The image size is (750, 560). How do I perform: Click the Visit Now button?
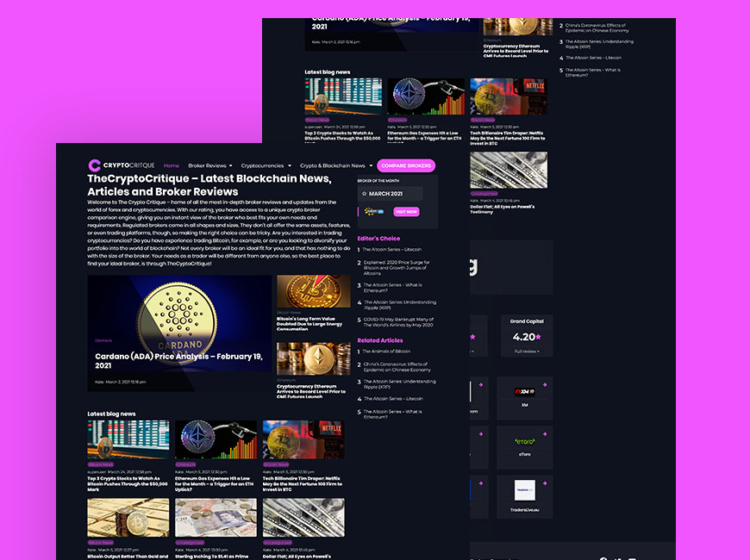406,211
